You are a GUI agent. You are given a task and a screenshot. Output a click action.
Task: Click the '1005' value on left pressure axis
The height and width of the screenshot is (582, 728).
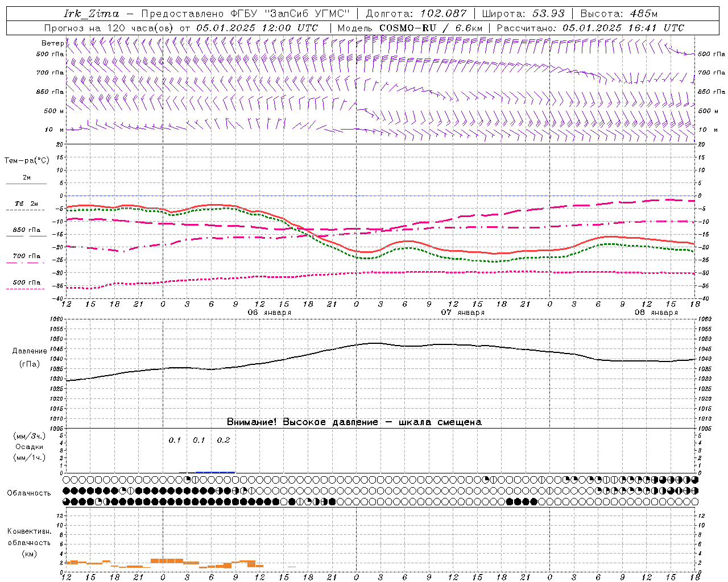pyautogui.click(x=57, y=429)
